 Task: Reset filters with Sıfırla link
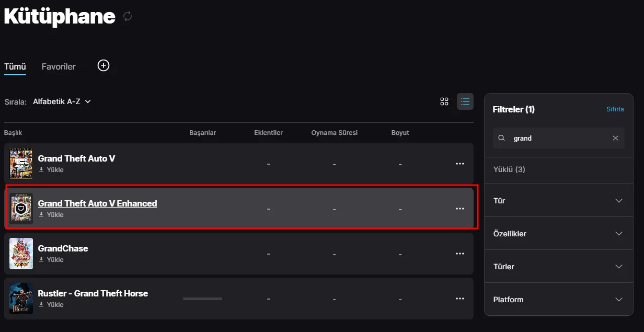tap(615, 109)
